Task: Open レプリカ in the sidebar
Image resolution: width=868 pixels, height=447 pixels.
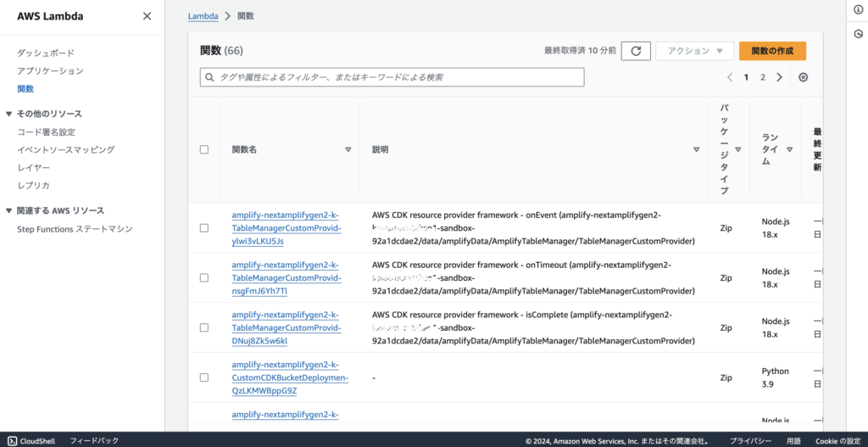Action: [33, 185]
